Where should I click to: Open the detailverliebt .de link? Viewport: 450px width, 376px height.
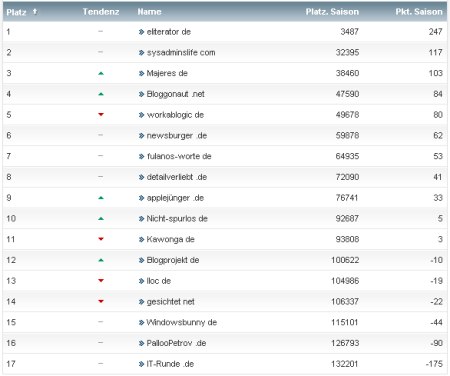(x=177, y=177)
